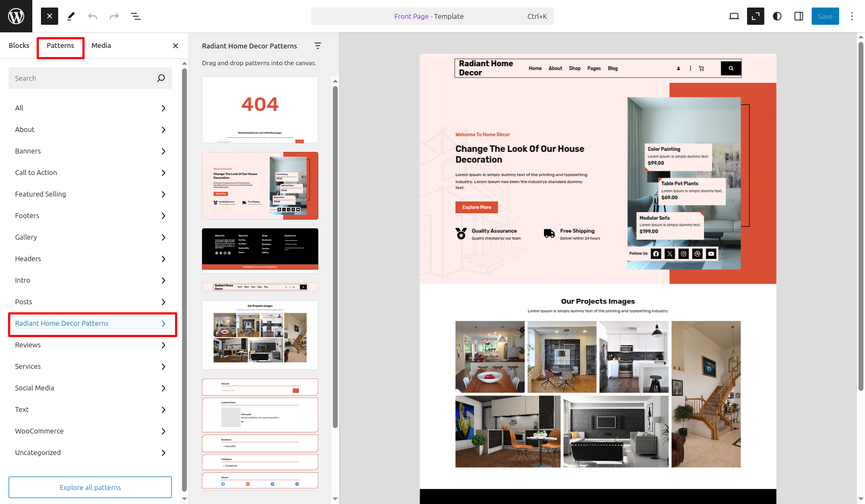Click the Quality Assurance medal icon
865x504 pixels.
pyautogui.click(x=461, y=234)
